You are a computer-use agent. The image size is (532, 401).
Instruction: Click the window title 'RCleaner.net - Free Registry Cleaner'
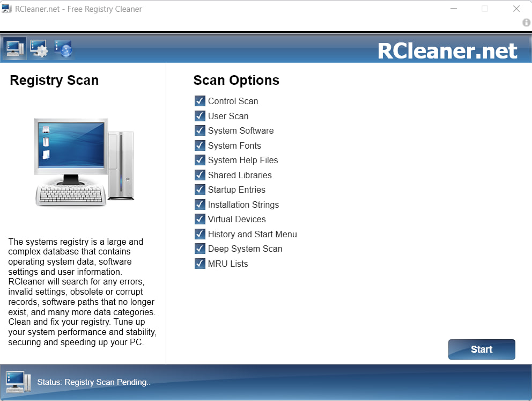click(x=78, y=9)
